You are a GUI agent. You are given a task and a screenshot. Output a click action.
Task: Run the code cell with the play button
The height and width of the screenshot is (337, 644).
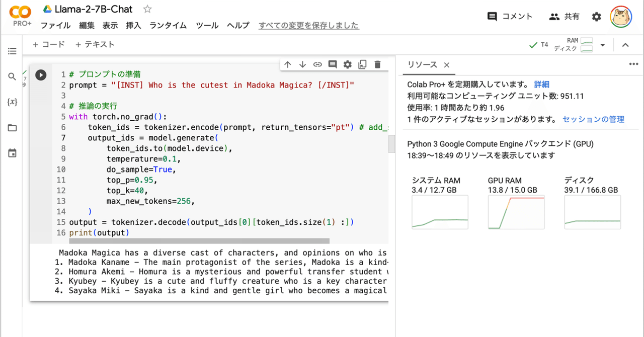(41, 75)
